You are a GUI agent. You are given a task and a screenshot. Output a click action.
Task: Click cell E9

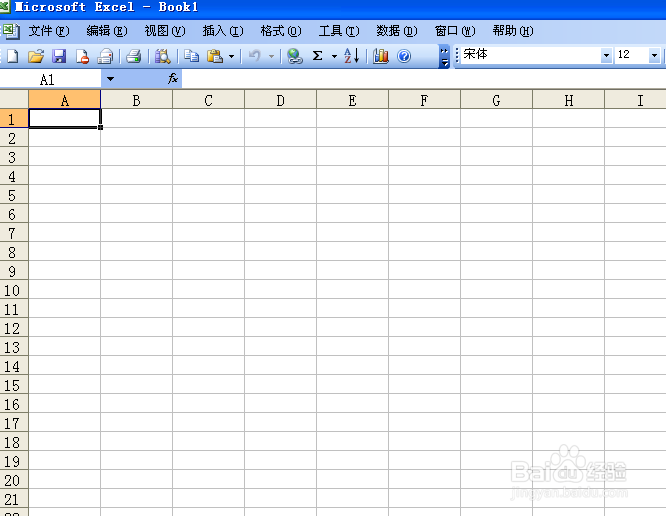[x=352, y=271]
